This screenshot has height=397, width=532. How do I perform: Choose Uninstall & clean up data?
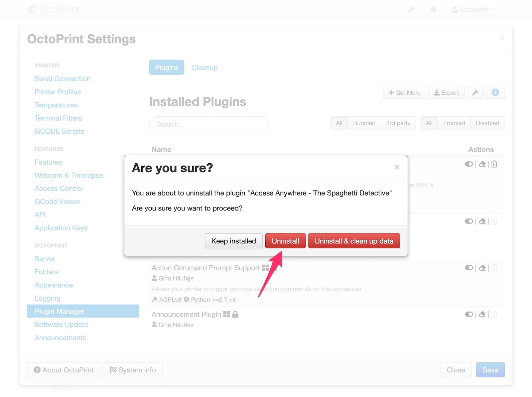click(x=354, y=241)
